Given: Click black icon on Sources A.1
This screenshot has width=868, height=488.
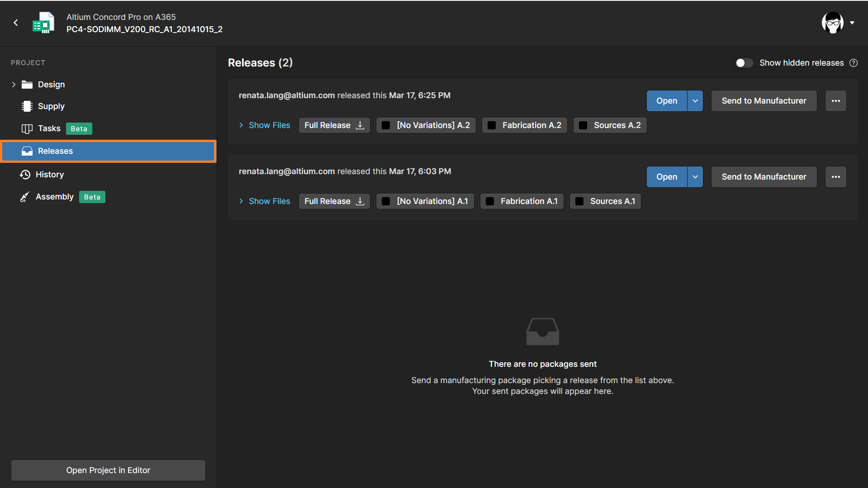Looking at the screenshot, I should (x=579, y=201).
